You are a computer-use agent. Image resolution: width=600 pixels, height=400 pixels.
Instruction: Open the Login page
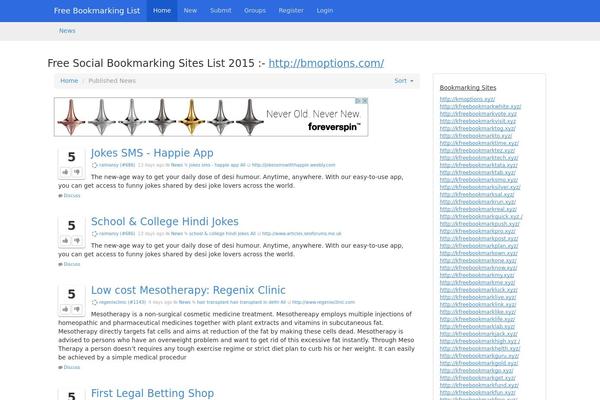[x=325, y=11]
